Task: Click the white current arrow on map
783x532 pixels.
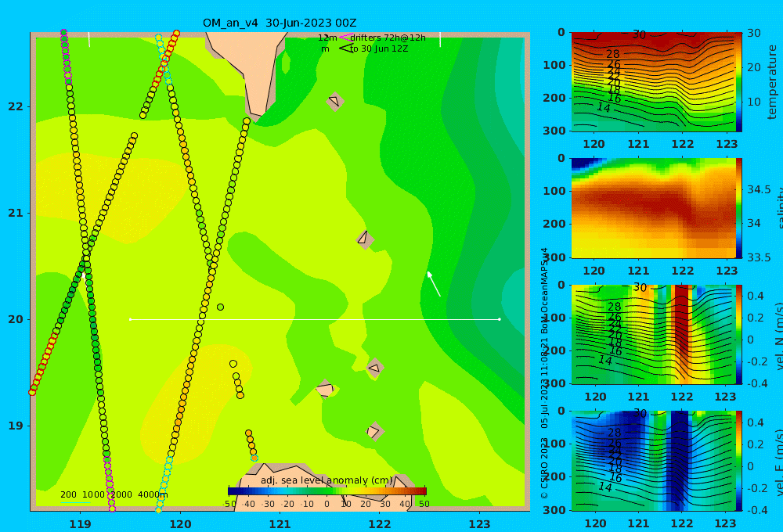Action: tap(434, 284)
